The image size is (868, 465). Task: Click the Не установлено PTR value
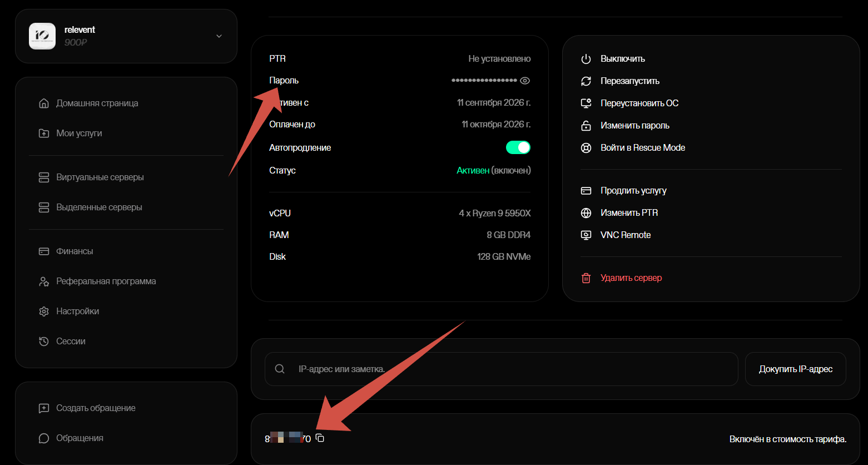coord(499,59)
